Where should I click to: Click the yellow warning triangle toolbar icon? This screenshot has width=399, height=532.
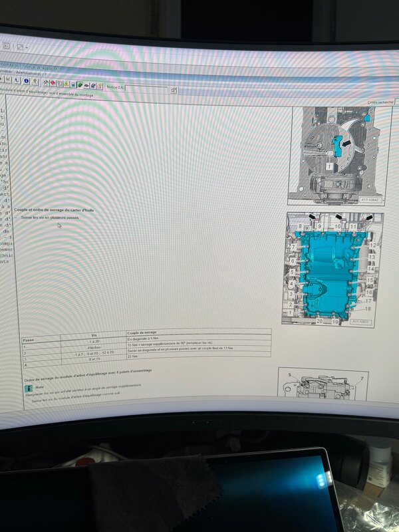(66, 83)
